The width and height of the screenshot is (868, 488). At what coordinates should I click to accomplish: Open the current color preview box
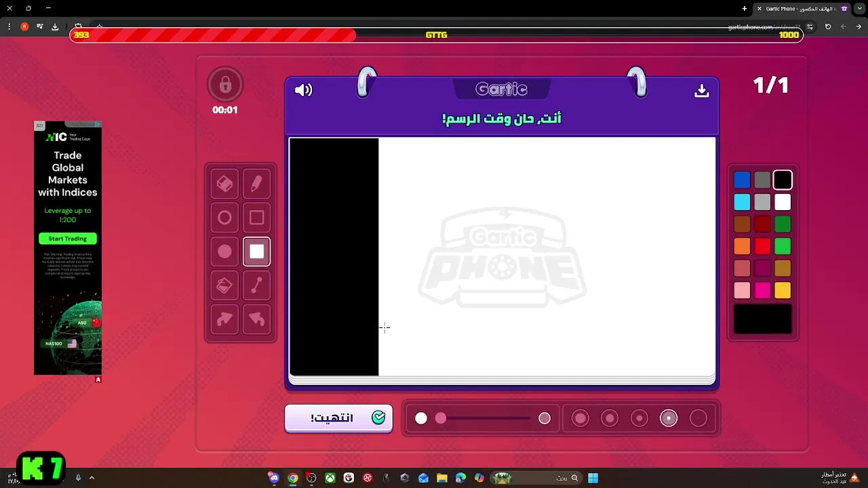[763, 319]
